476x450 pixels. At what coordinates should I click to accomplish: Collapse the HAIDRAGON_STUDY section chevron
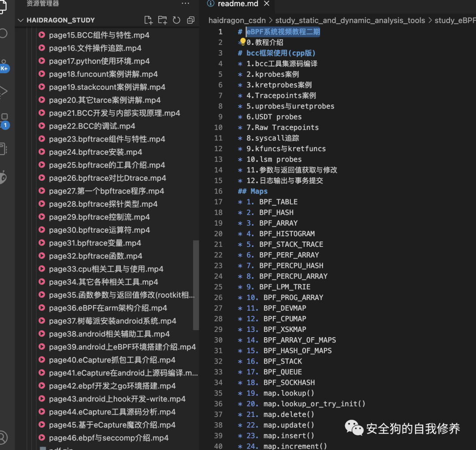pyautogui.click(x=21, y=20)
